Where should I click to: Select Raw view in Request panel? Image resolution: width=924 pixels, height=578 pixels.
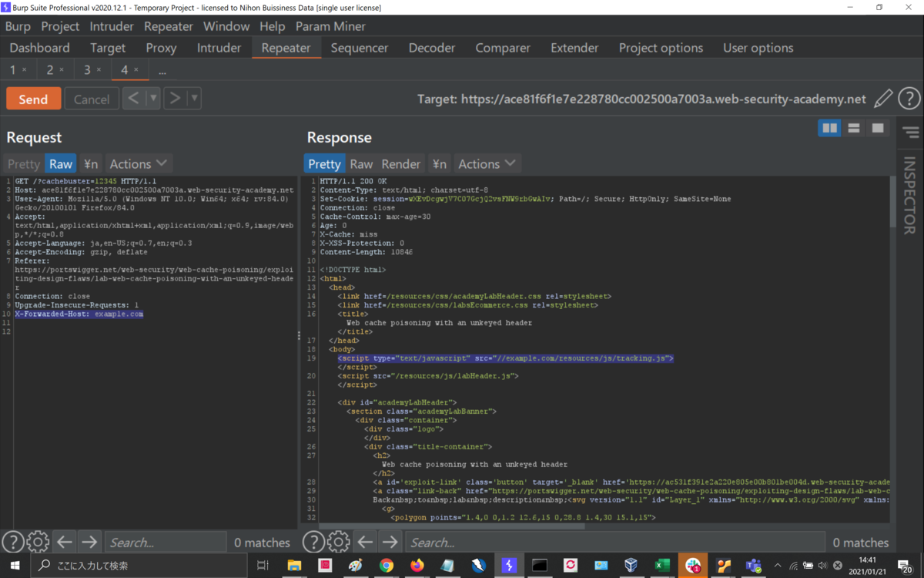[x=61, y=163]
